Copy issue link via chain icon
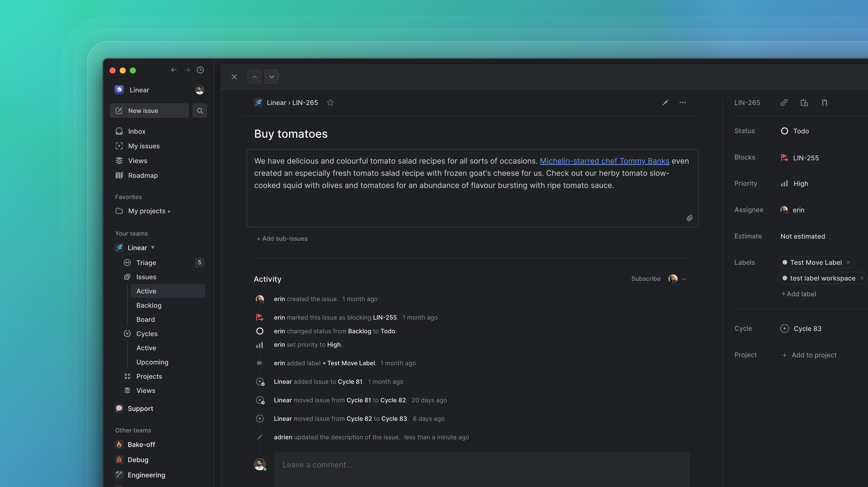868x487 pixels. [x=784, y=102]
